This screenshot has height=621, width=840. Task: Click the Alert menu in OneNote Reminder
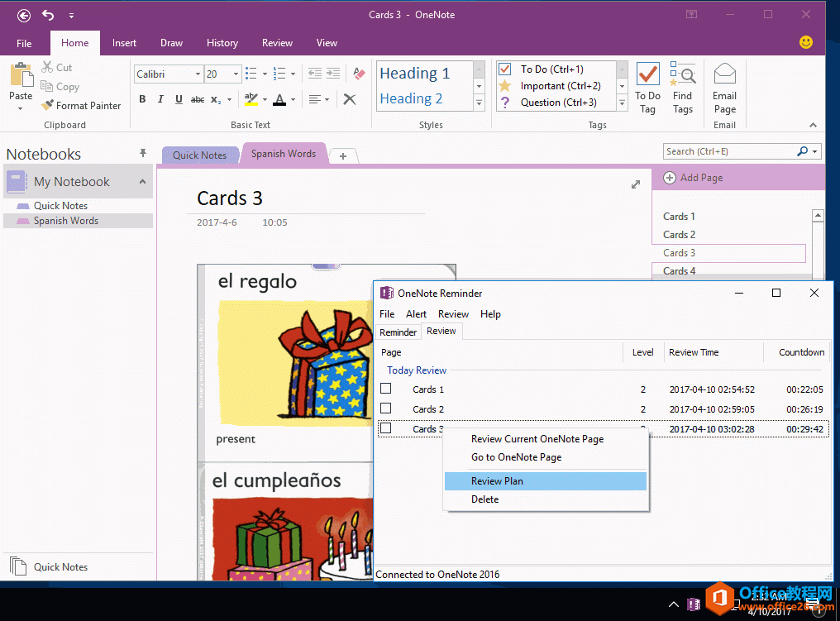point(416,313)
